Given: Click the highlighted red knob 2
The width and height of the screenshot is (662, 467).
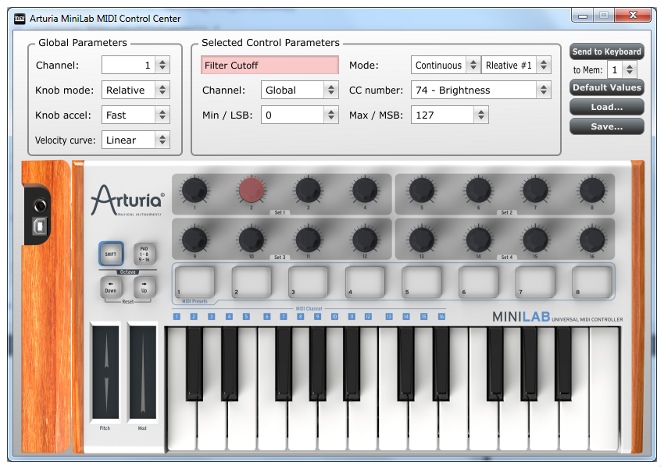Looking at the screenshot, I should point(252,190).
